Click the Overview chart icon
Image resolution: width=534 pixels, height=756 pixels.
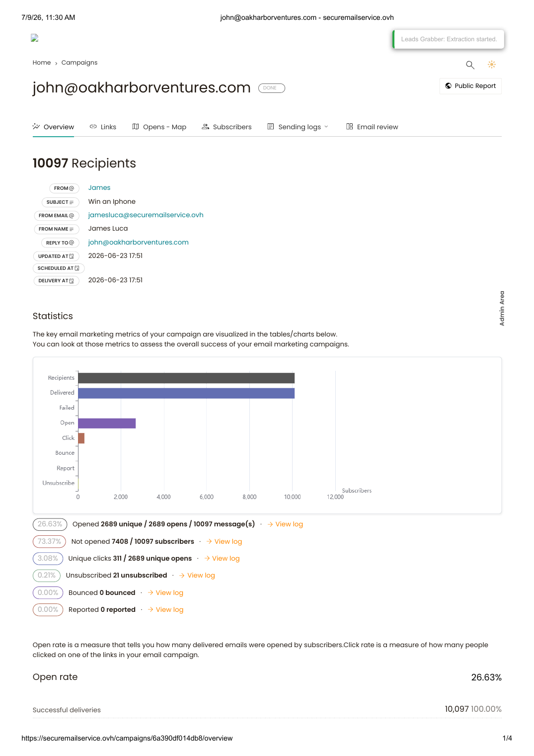click(36, 127)
